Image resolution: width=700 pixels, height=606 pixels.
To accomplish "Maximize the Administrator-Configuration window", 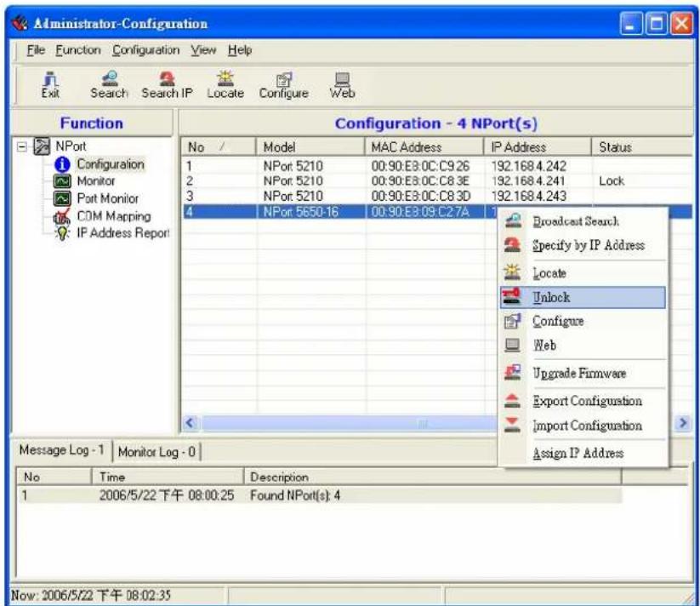I will (x=657, y=23).
